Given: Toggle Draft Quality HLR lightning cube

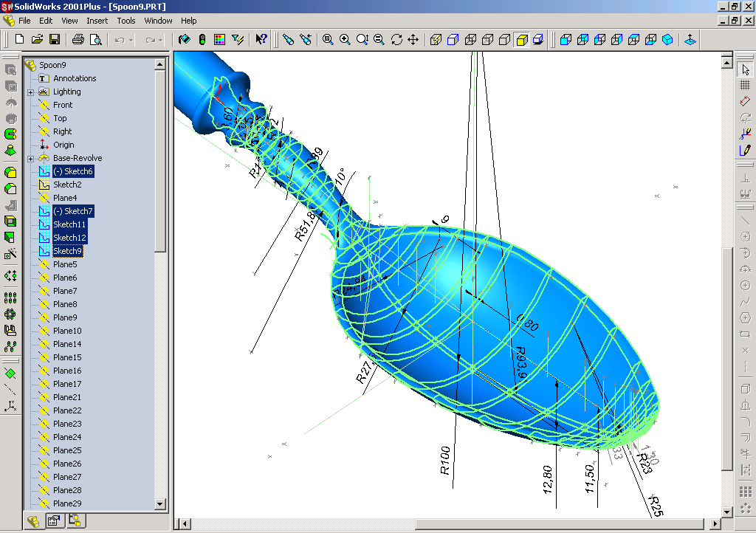Looking at the screenshot, I should [x=436, y=40].
